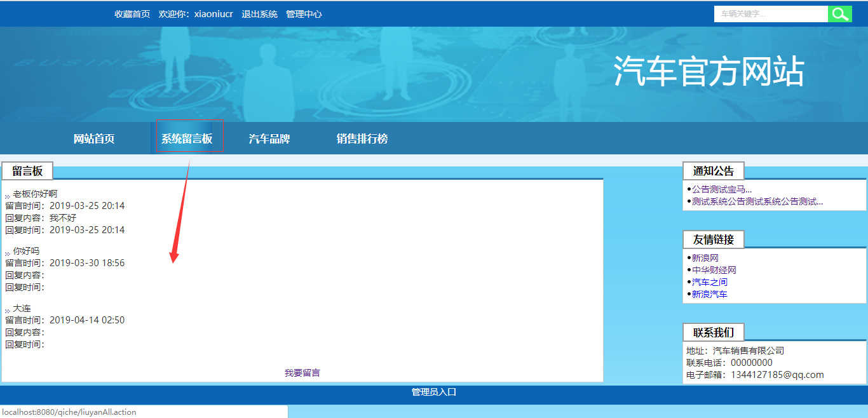Click bullet icon beside 你好吗
868x418 pixels.
pos(8,254)
